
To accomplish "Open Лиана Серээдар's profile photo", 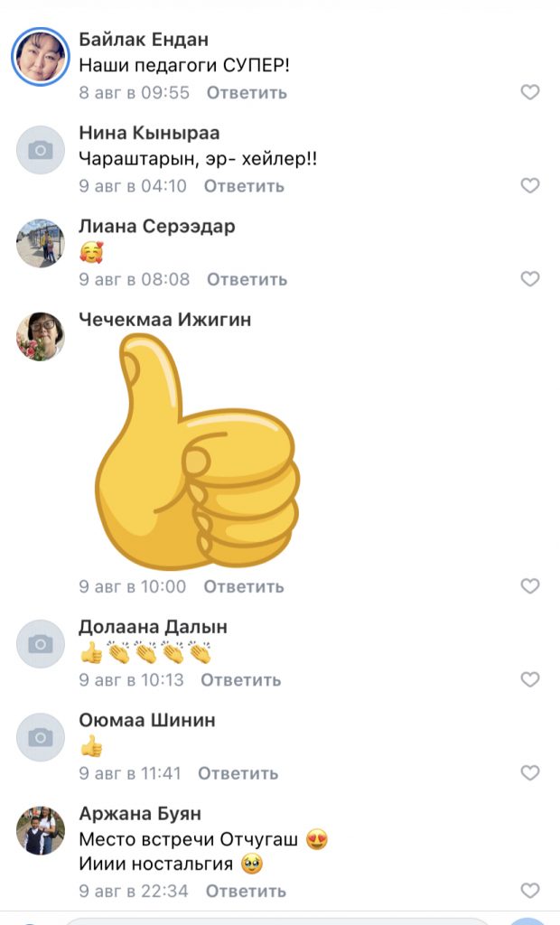I will click(x=40, y=243).
